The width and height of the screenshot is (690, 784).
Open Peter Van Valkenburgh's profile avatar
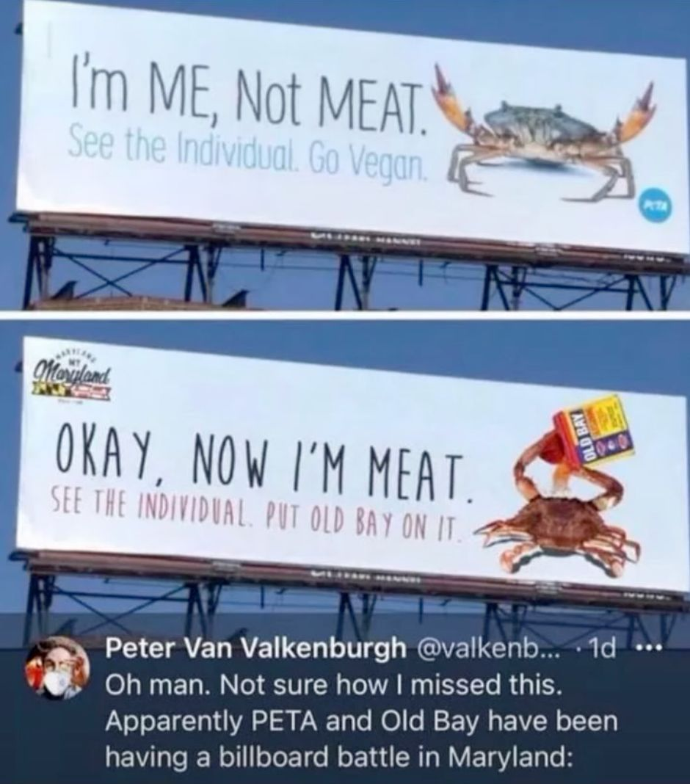pos(59,667)
